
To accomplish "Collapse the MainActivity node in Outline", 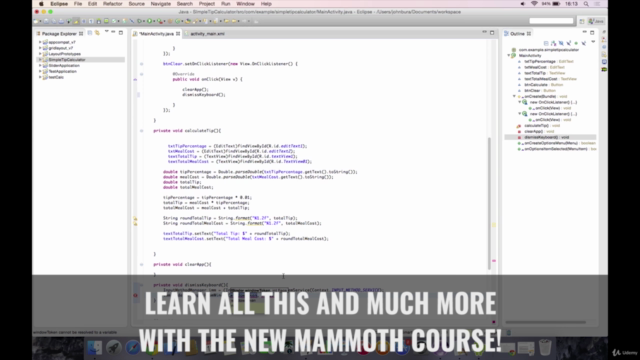I will point(509,56).
